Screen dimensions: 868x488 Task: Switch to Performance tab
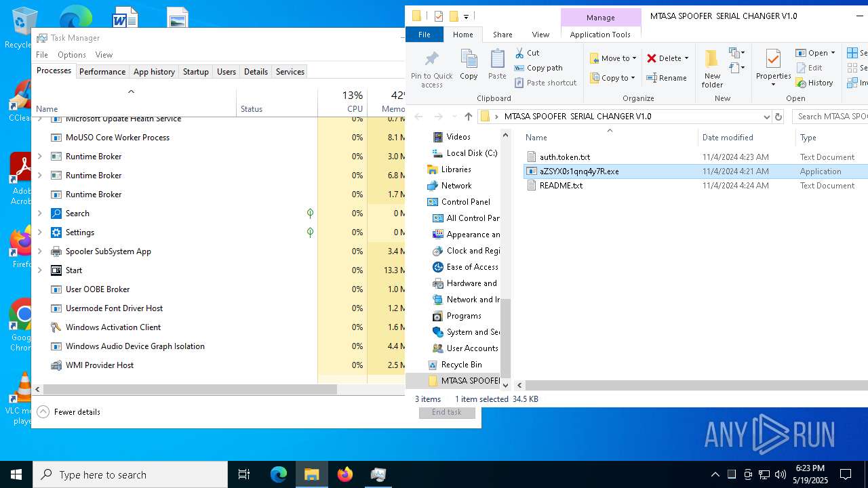click(102, 72)
